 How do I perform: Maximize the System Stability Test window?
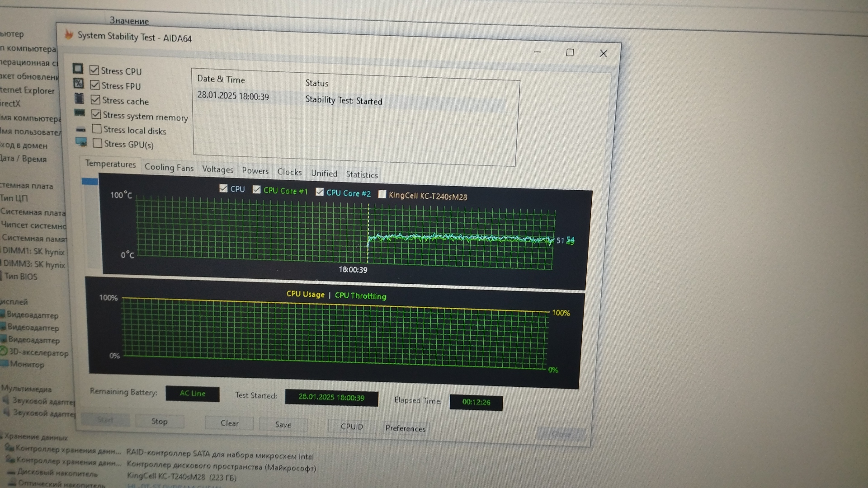[x=570, y=52]
